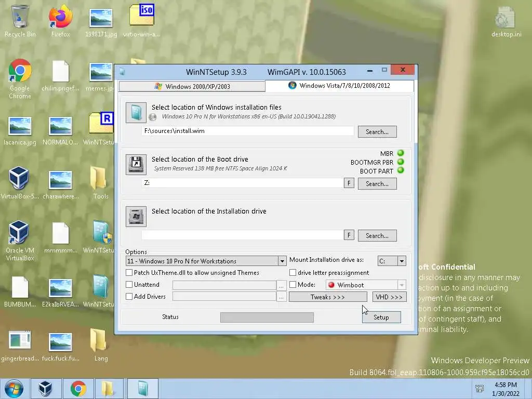
Task: Browse for Unattend file with ellipsis button
Action: point(281,285)
